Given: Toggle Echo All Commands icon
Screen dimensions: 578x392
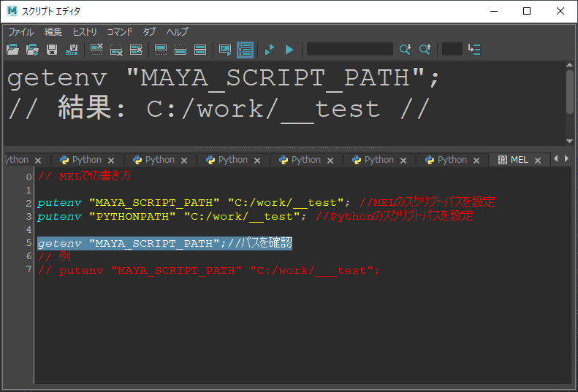Looking at the screenshot, I should click(225, 50).
